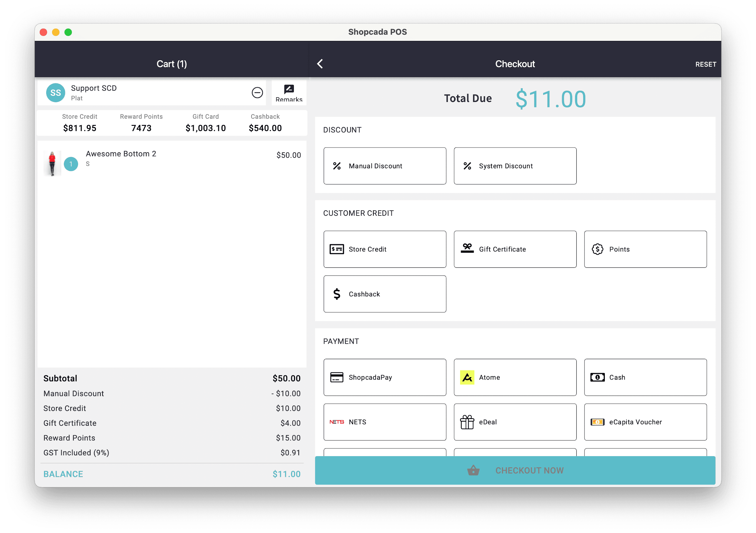This screenshot has width=756, height=533.
Task: Pay with NETS
Action: (x=385, y=422)
